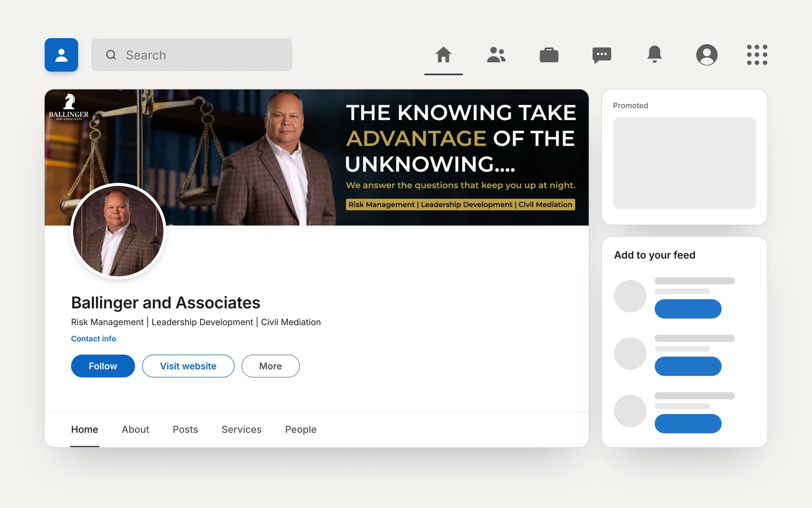Click the Promoted ad placeholder
The height and width of the screenshot is (508, 812).
[x=684, y=163]
